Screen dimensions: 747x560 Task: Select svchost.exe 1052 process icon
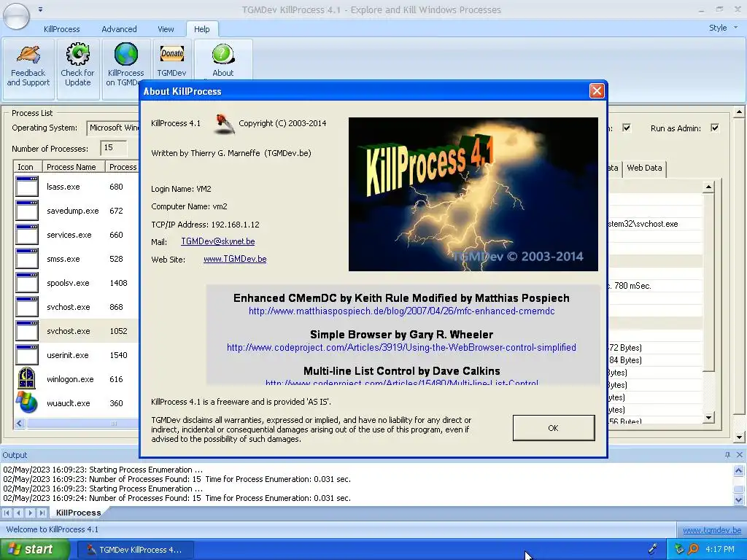coord(27,331)
